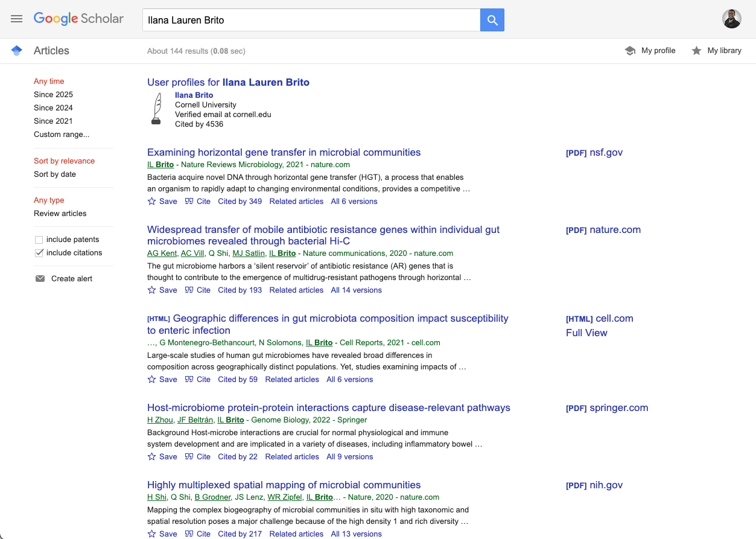Click inside the search input field
The image size is (756, 539).
(311, 20)
